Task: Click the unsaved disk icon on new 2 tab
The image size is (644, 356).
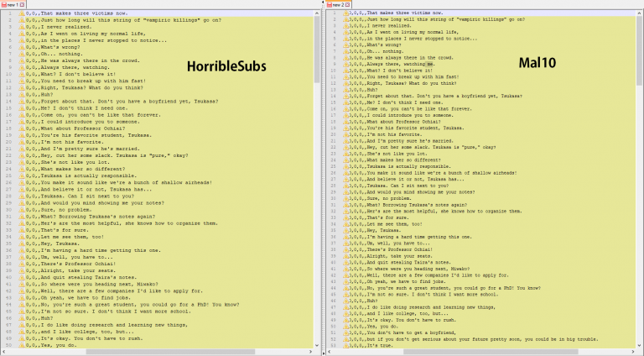Action: click(x=330, y=4)
